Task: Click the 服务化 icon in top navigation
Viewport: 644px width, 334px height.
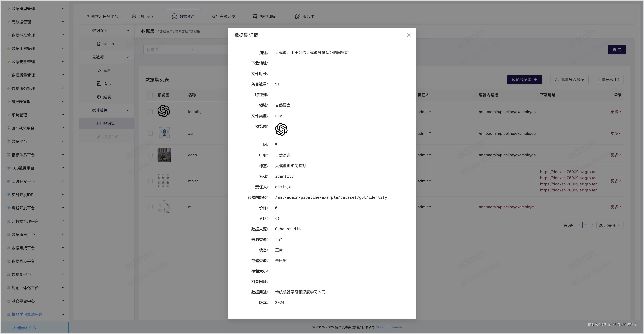Action: pyautogui.click(x=297, y=16)
